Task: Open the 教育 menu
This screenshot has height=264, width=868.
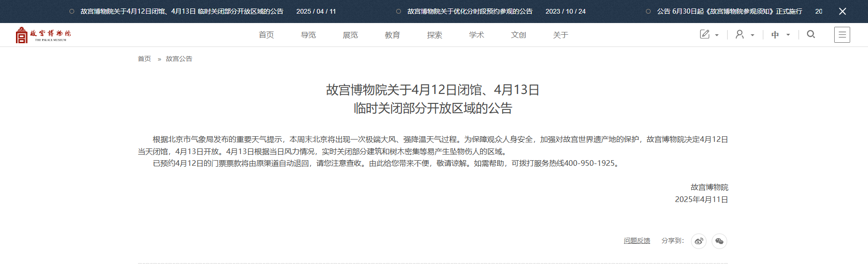Action: pos(392,35)
